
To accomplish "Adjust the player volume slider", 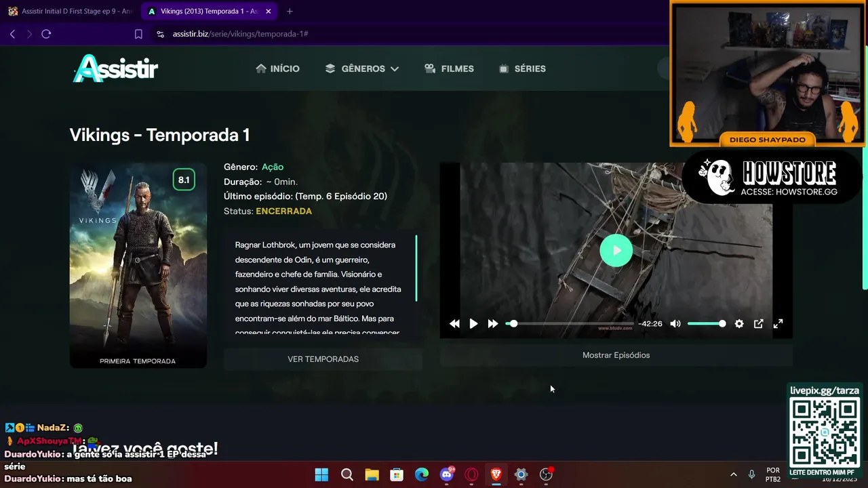I will coord(706,324).
